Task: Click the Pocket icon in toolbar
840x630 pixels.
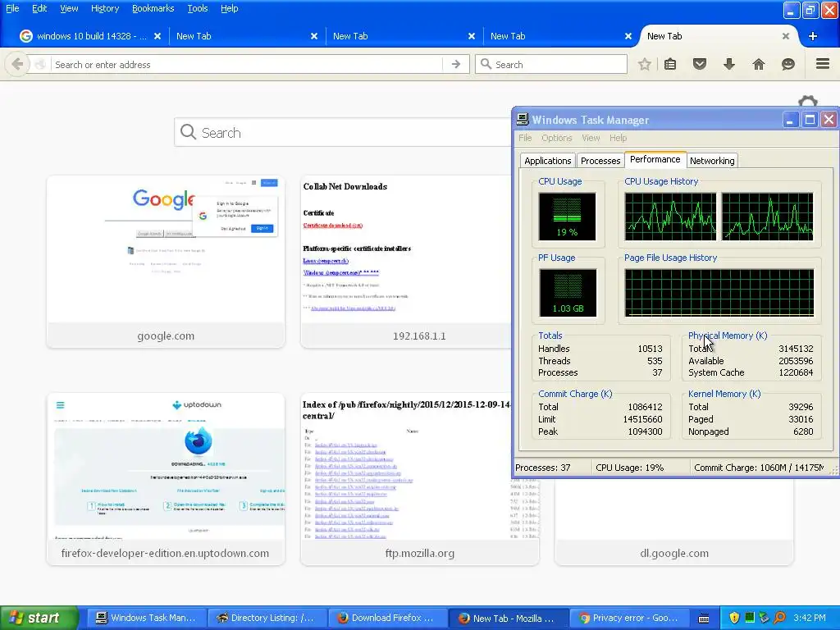Action: tap(700, 64)
